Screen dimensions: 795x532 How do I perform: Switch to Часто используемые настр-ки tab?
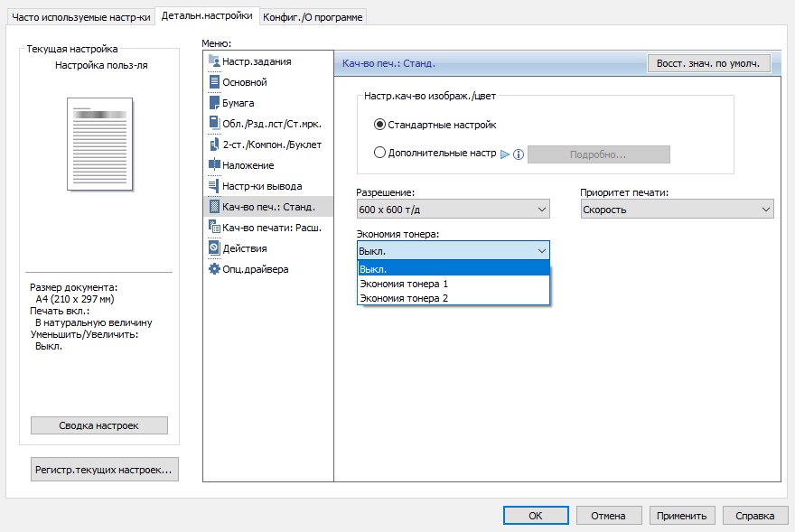tap(80, 16)
